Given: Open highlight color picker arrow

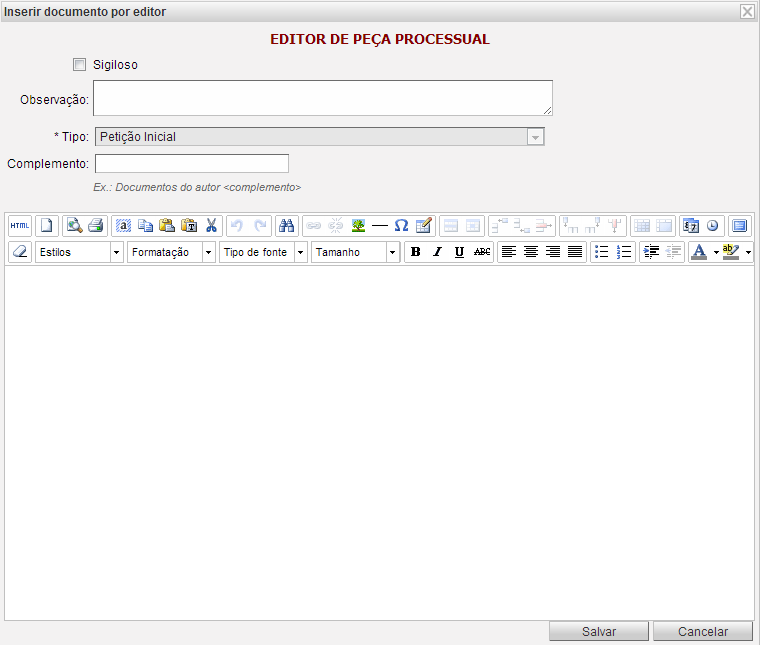Looking at the screenshot, I should coord(748,252).
